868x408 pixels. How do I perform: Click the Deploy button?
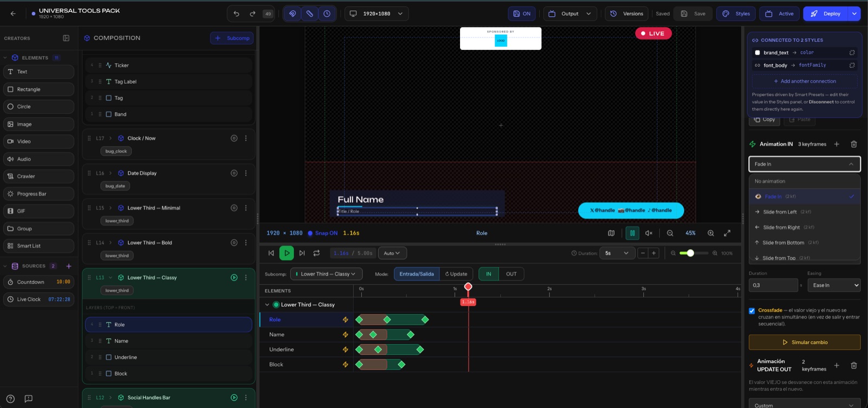coord(826,14)
